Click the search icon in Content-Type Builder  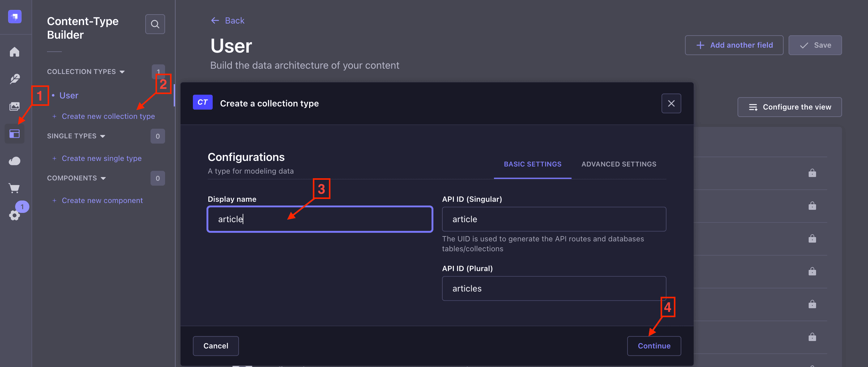155,24
